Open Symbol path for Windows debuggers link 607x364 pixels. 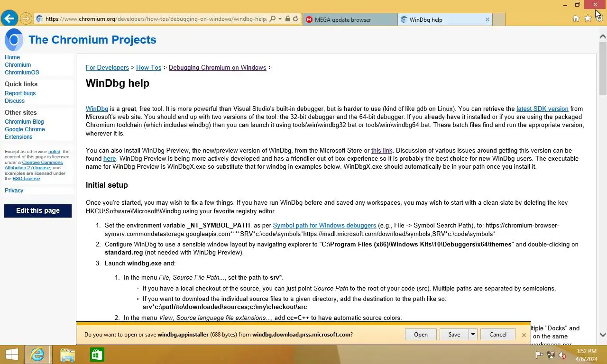pyautogui.click(x=324, y=226)
